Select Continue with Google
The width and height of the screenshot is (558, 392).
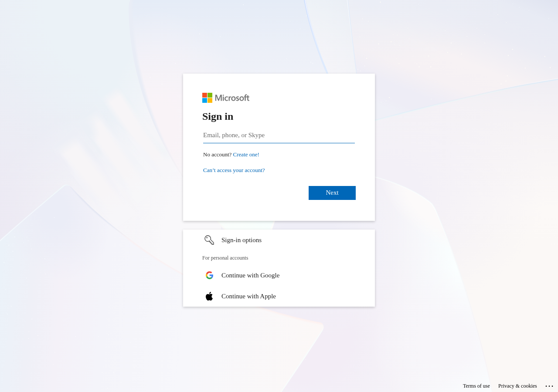click(x=279, y=275)
